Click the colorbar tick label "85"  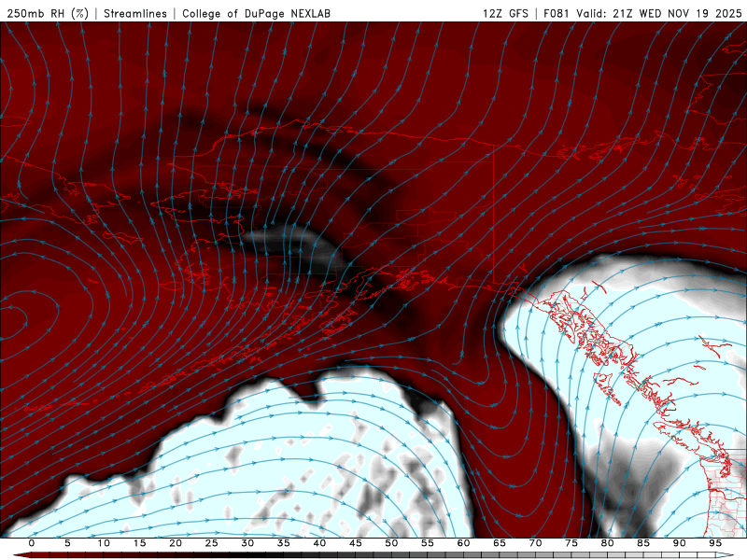(643, 543)
